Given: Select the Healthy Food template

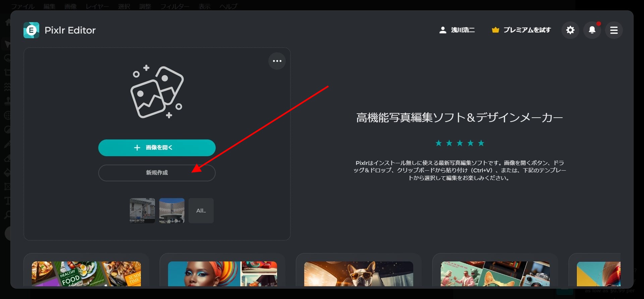Looking at the screenshot, I should 86,274.
